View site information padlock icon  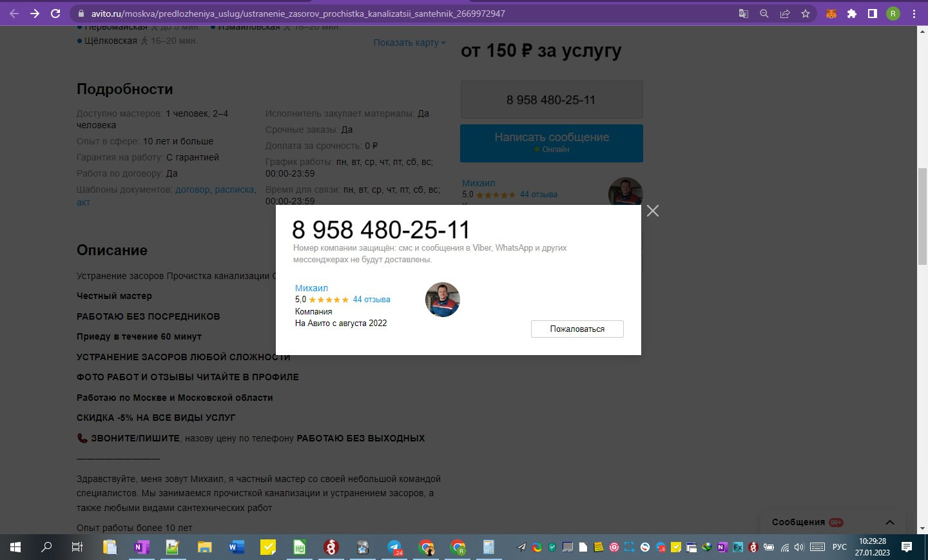(81, 14)
